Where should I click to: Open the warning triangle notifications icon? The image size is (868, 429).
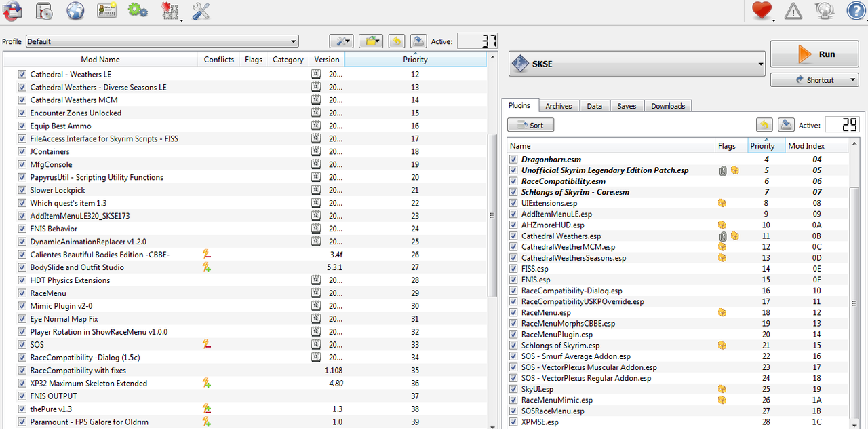[793, 10]
